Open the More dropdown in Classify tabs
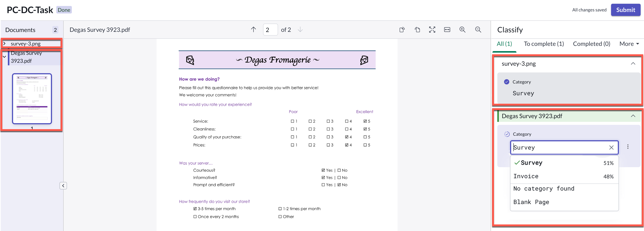Image resolution: width=644 pixels, height=231 pixels. pyautogui.click(x=629, y=44)
